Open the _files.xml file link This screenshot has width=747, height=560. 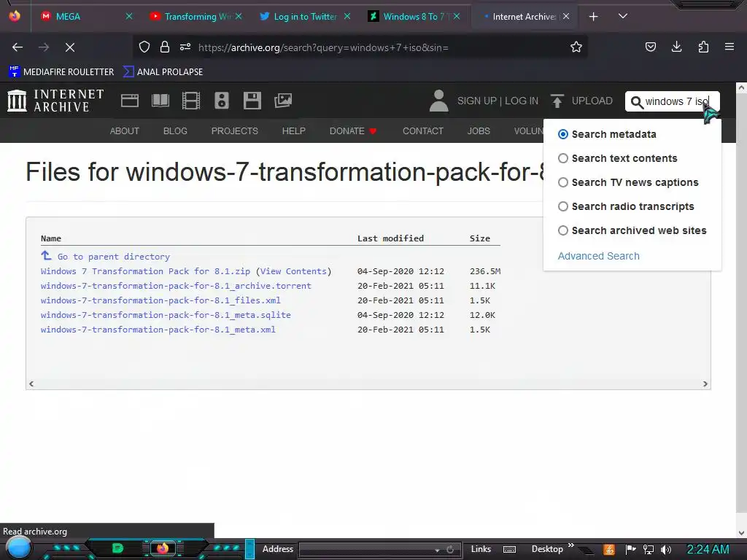[160, 300]
